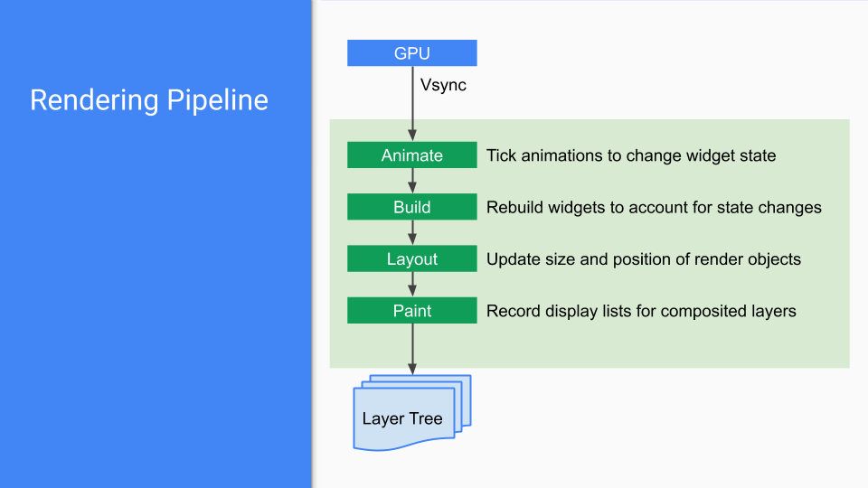
Task: Click 'Tick animations to change widget state'
Action: pos(631,155)
